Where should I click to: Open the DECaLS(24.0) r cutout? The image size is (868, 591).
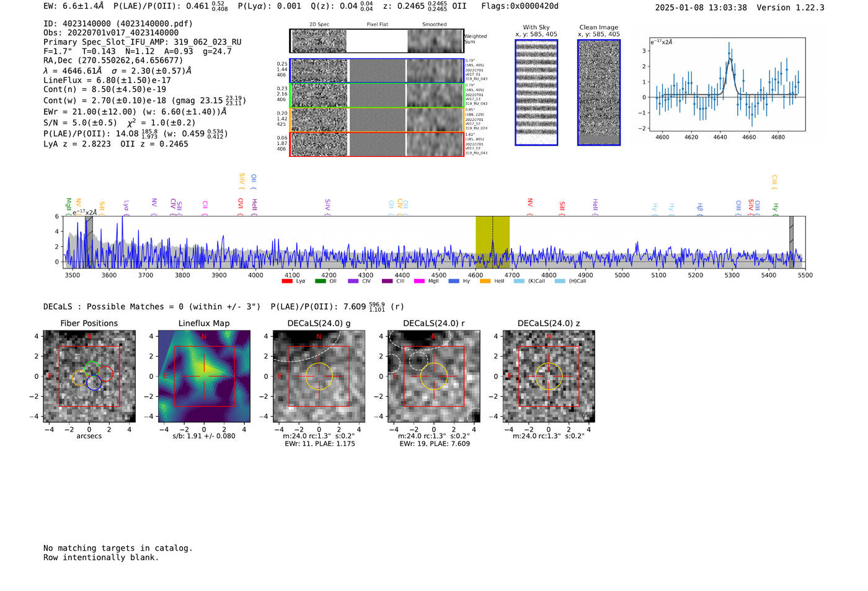point(433,376)
